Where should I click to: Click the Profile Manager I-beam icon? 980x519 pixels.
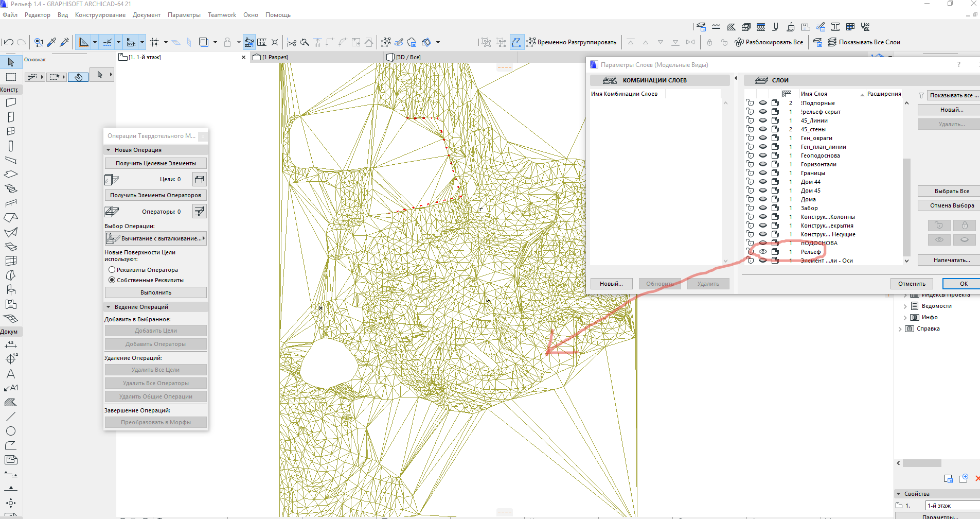(x=835, y=27)
